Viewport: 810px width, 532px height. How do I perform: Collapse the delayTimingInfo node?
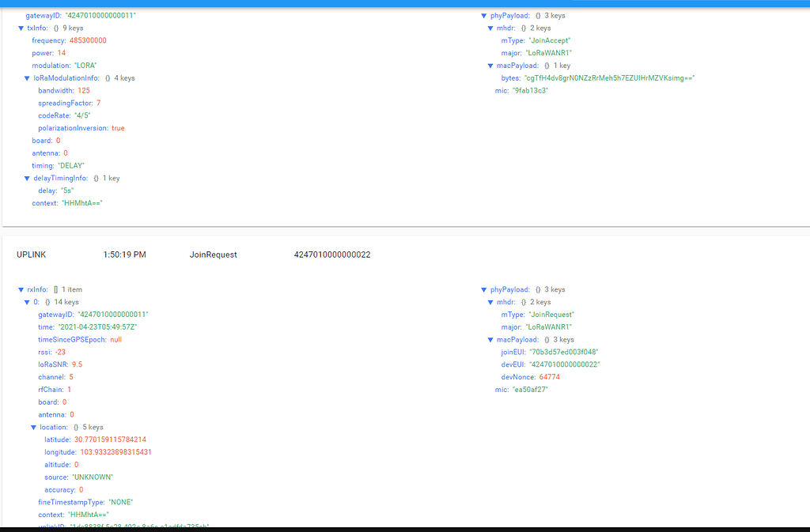pos(27,179)
